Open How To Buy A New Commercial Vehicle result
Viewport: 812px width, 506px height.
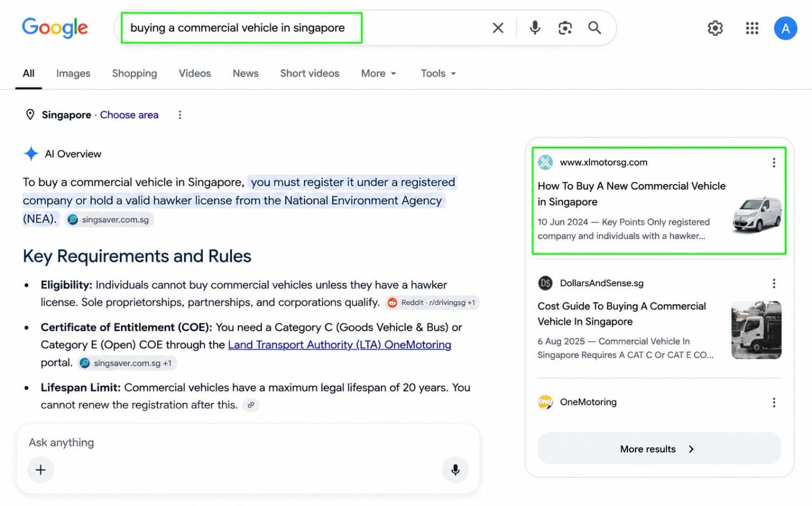click(631, 194)
